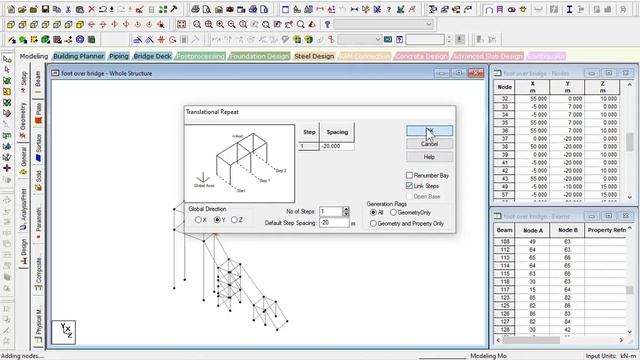Click the No of Steps input field

331,211
